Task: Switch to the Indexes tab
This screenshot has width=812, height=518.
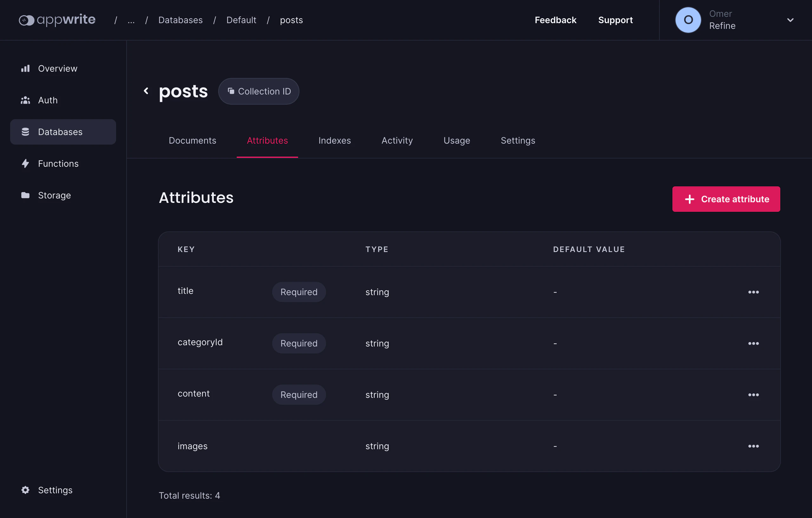Action: (335, 140)
